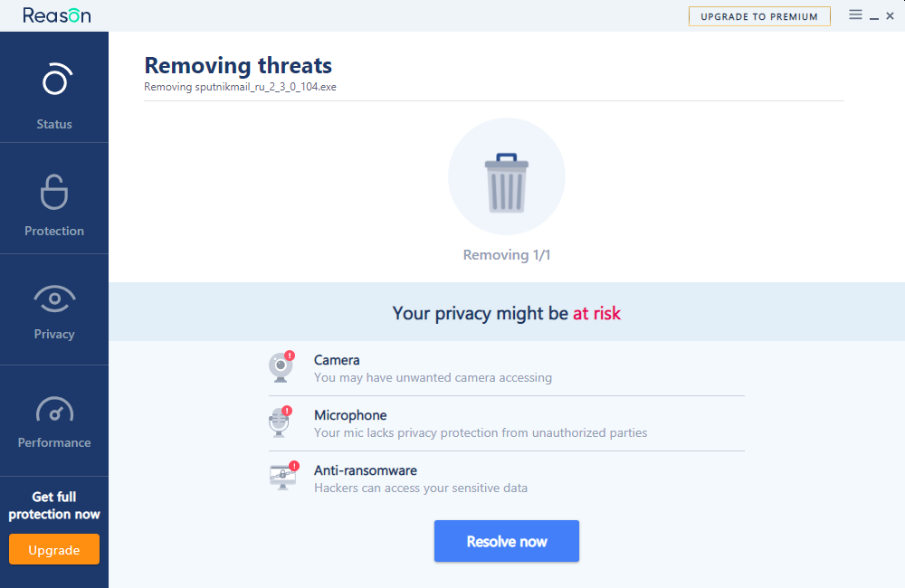Click the Status swirl icon in sidebar
The width and height of the screenshot is (905, 588).
click(x=54, y=80)
